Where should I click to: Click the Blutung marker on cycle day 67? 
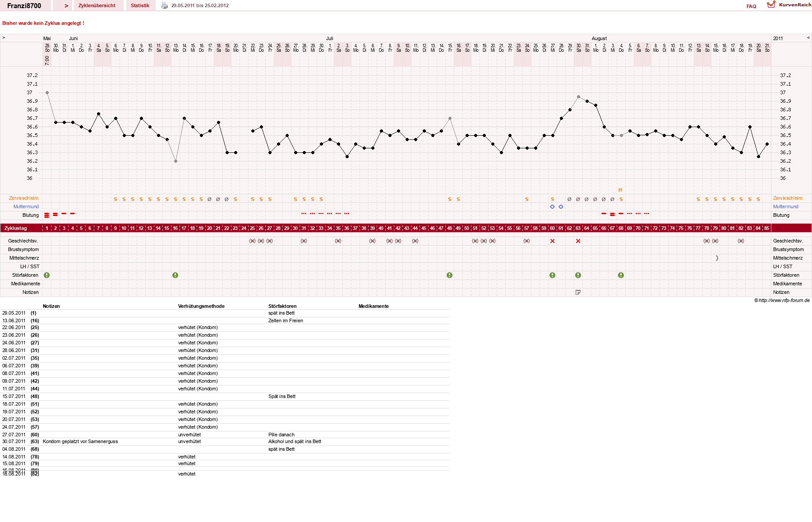(612, 215)
